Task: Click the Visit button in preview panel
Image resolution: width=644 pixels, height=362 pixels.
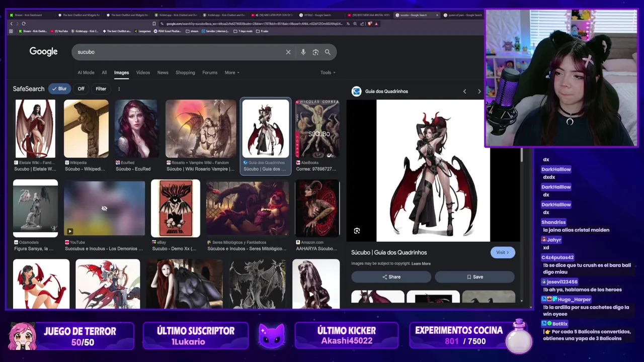Action: (x=503, y=252)
